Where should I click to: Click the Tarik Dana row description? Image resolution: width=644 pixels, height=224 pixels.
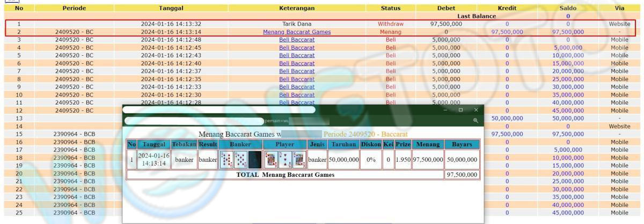[x=297, y=24]
